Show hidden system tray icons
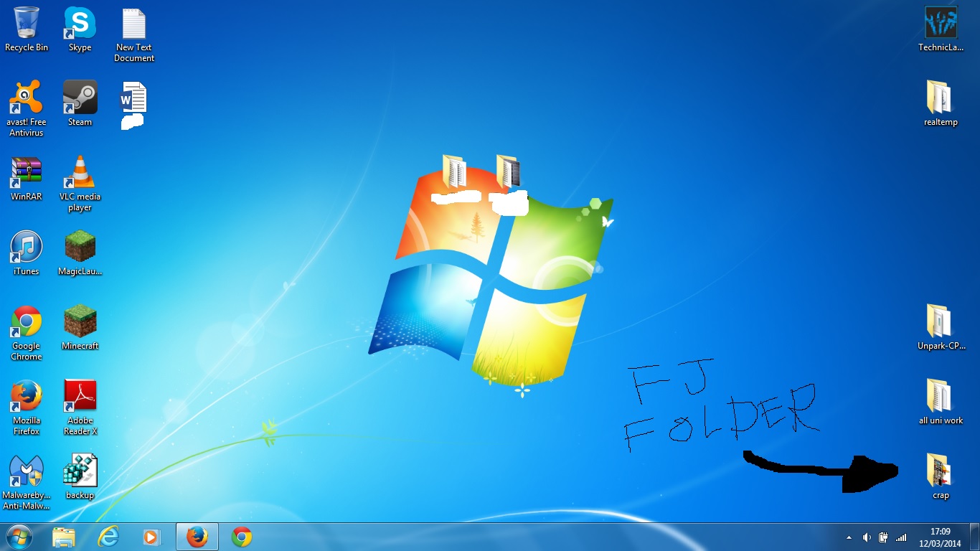980x551 pixels. pos(849,537)
